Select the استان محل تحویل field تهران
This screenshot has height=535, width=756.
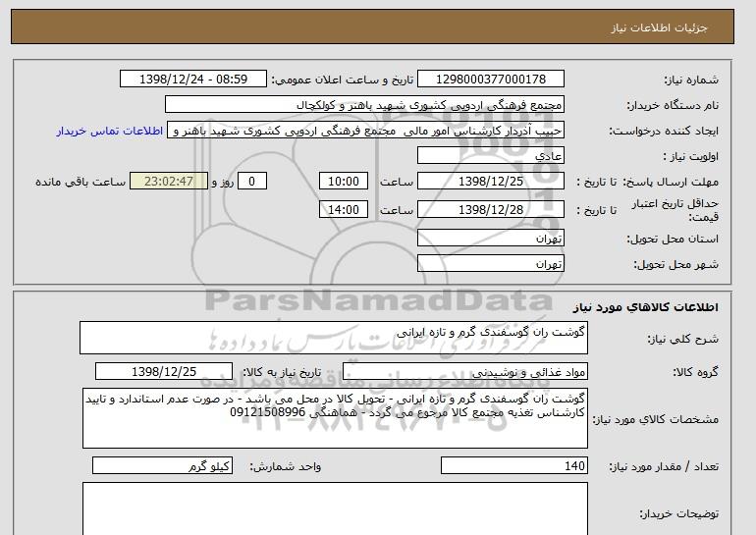tap(491, 239)
